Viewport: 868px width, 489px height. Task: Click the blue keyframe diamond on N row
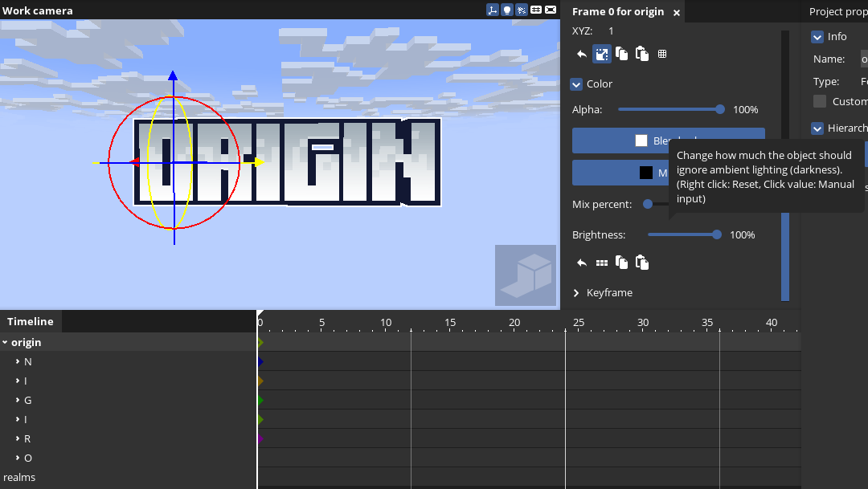point(260,362)
